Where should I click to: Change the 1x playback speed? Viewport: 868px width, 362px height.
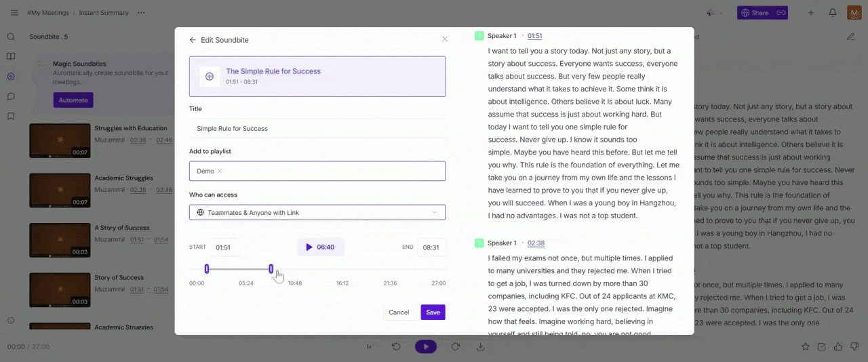(369, 346)
